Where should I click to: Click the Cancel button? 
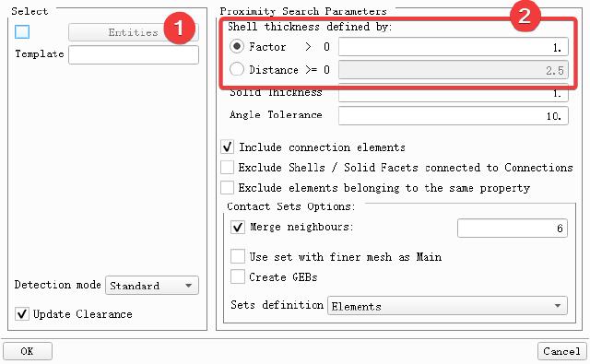(561, 351)
